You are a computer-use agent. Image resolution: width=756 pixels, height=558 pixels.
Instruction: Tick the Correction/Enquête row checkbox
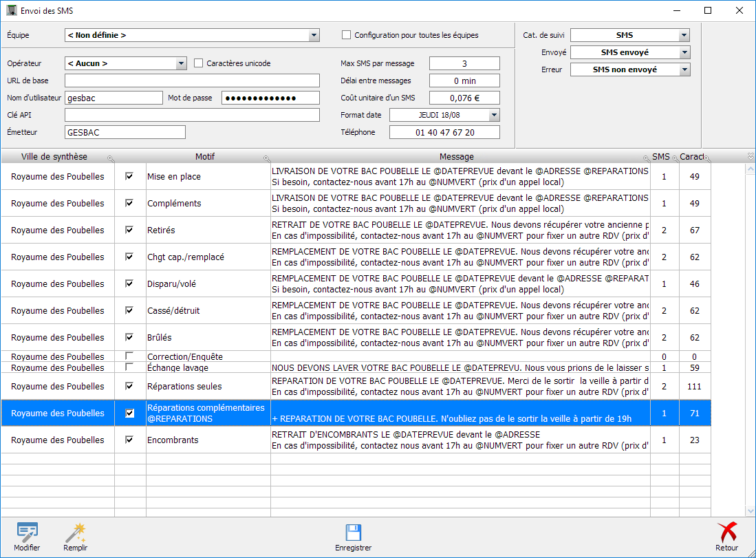(x=129, y=356)
